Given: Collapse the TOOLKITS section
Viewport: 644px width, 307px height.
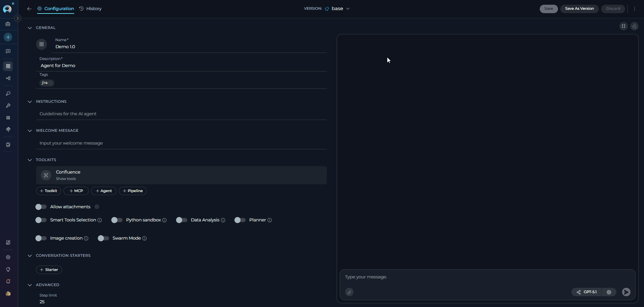Looking at the screenshot, I should tap(30, 160).
